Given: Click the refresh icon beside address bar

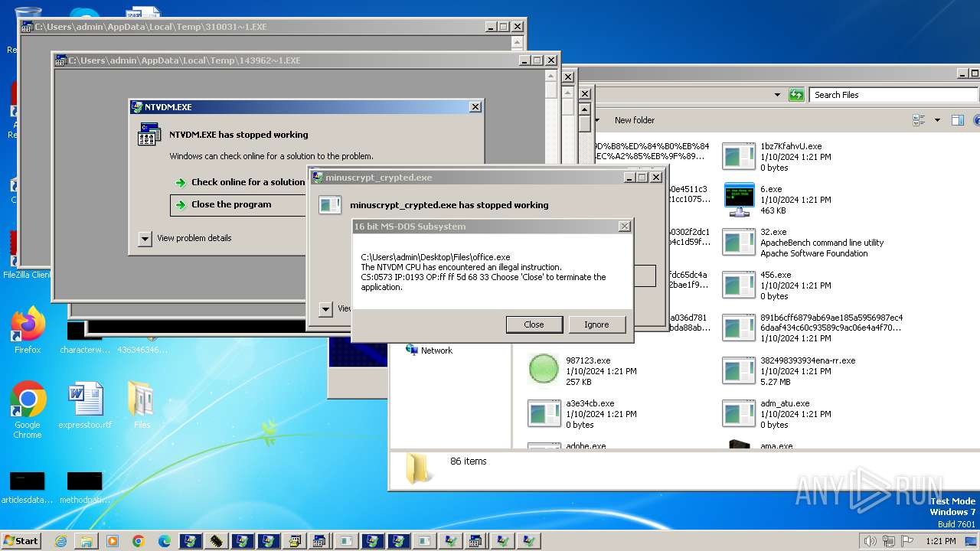Looking at the screenshot, I should (796, 95).
